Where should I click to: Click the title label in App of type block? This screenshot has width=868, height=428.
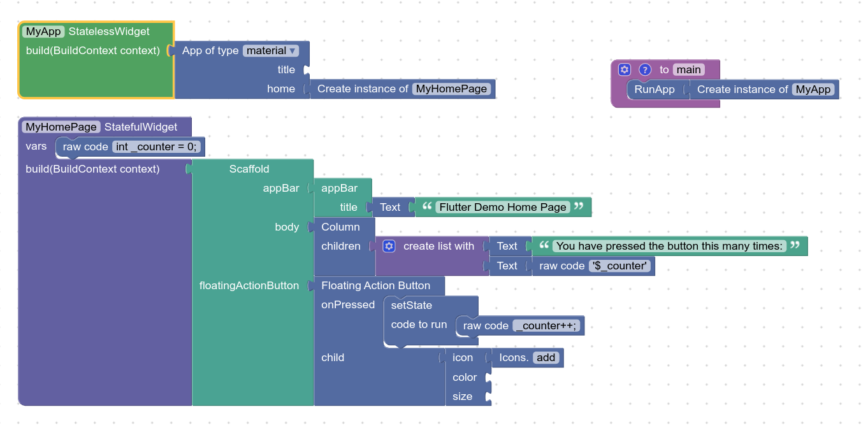286,69
